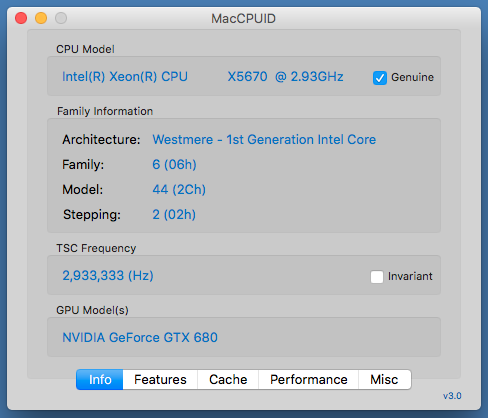The height and width of the screenshot is (418, 488).
Task: Select the Performance tab
Action: click(309, 379)
